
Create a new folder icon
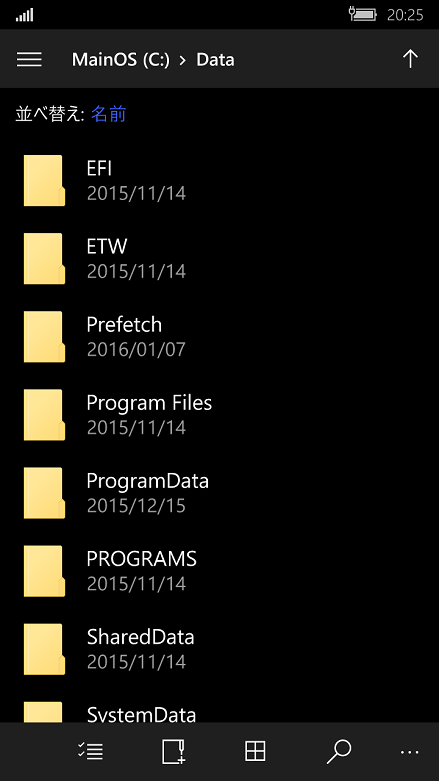click(x=173, y=751)
